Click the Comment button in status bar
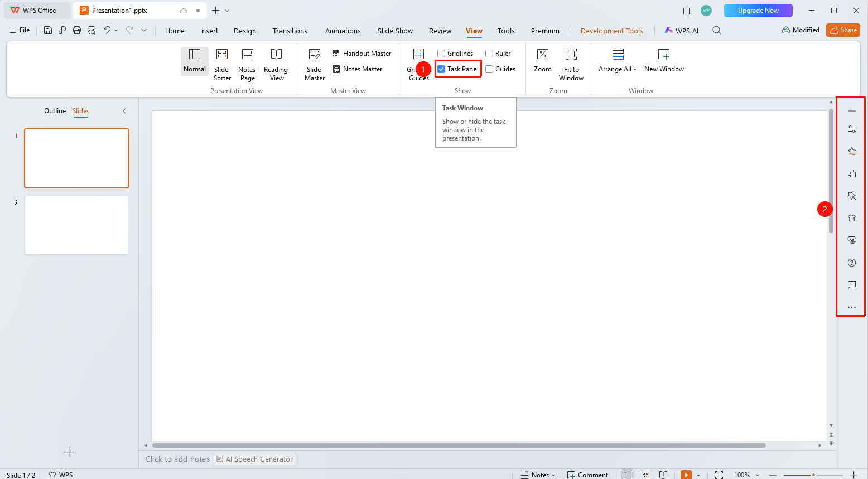This screenshot has height=479, width=868. pyautogui.click(x=587, y=475)
